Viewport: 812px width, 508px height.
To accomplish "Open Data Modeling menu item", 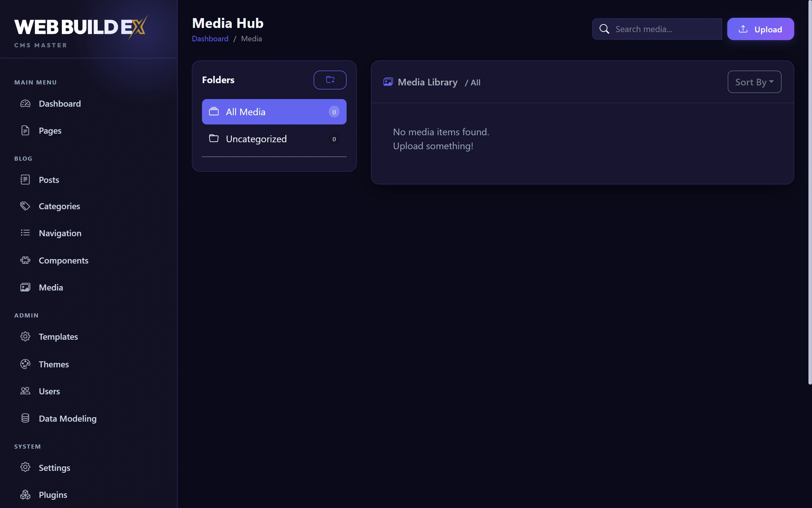I will pyautogui.click(x=68, y=418).
